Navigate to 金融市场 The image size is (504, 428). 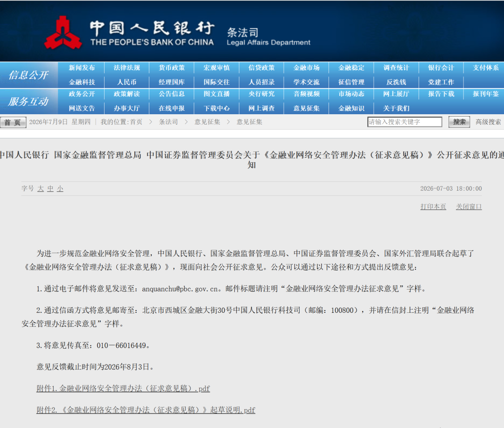pos(306,68)
